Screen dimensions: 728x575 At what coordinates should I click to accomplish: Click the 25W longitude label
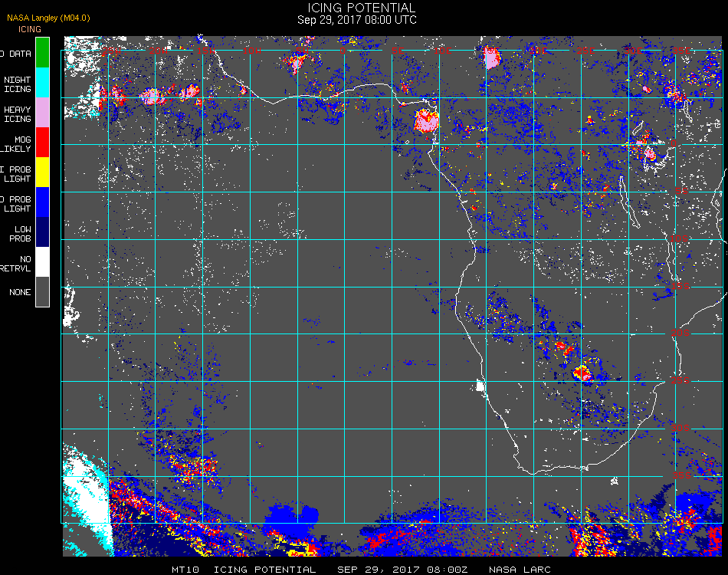(111, 51)
